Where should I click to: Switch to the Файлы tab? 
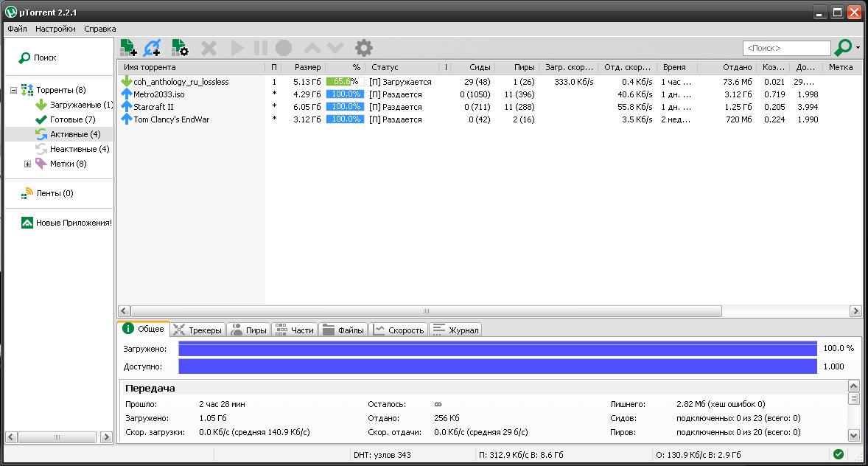343,330
